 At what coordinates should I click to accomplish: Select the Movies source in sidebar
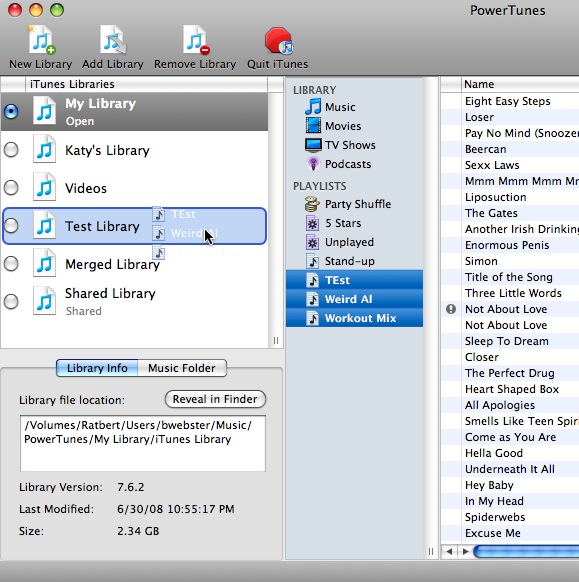point(333,126)
